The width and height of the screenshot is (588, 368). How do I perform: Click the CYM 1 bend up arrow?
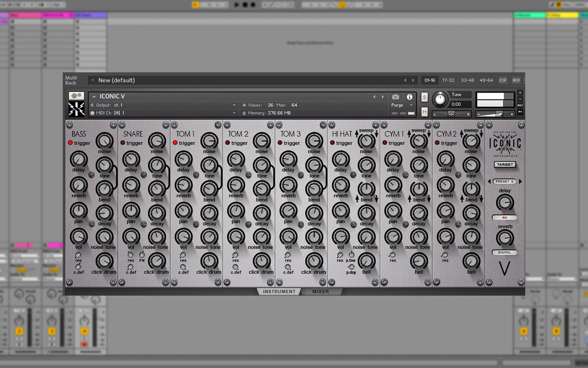[x=409, y=199]
